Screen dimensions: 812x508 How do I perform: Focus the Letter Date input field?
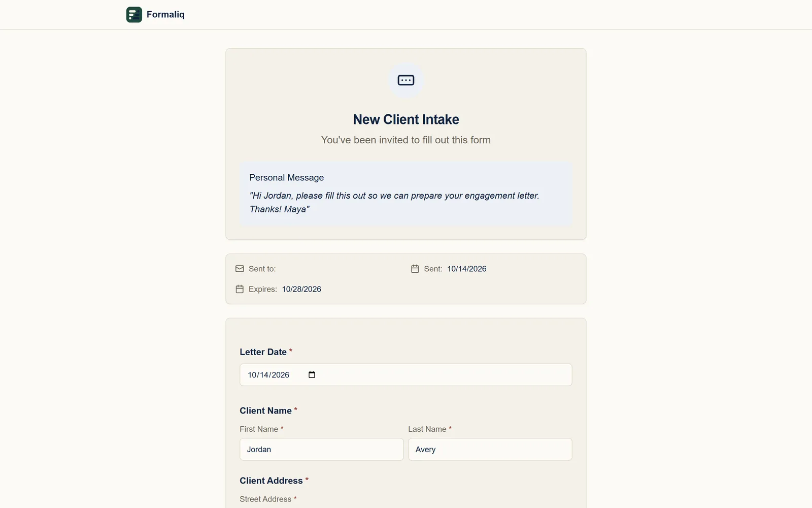tap(406, 375)
